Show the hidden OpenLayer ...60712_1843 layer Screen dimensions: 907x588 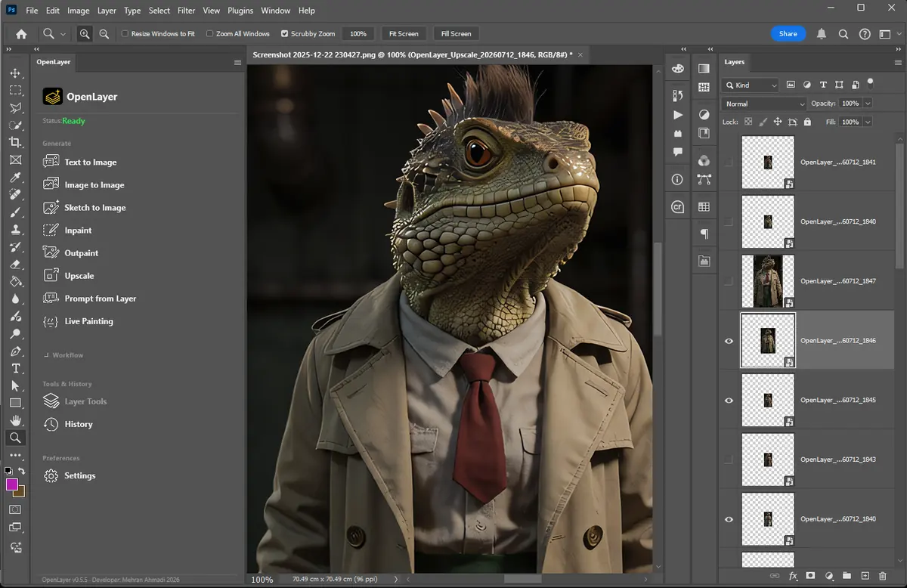pyautogui.click(x=729, y=460)
